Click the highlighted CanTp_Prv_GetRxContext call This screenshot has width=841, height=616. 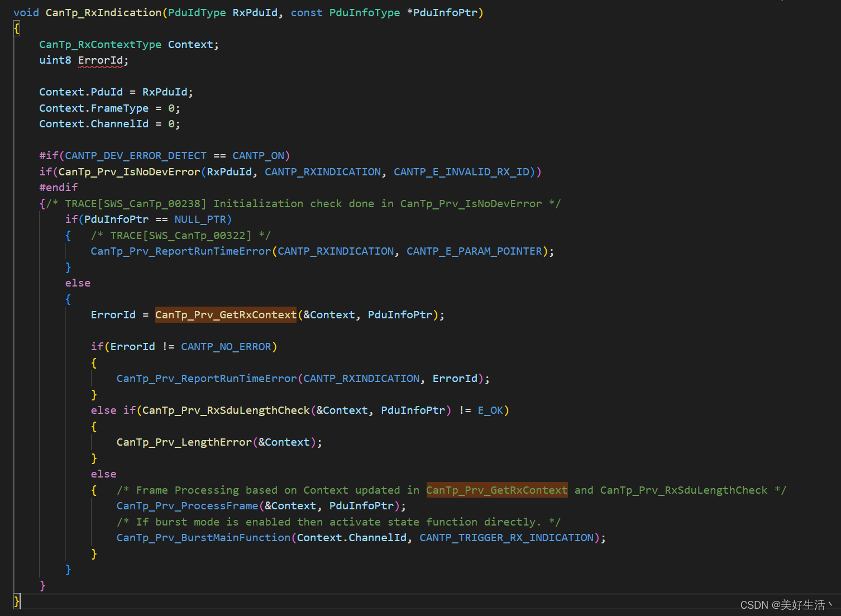tap(226, 315)
